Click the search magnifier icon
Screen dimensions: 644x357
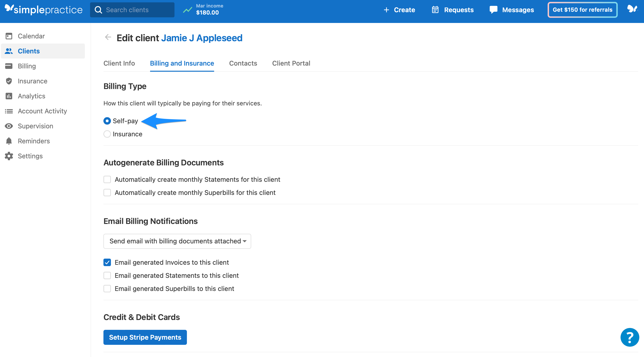click(98, 10)
